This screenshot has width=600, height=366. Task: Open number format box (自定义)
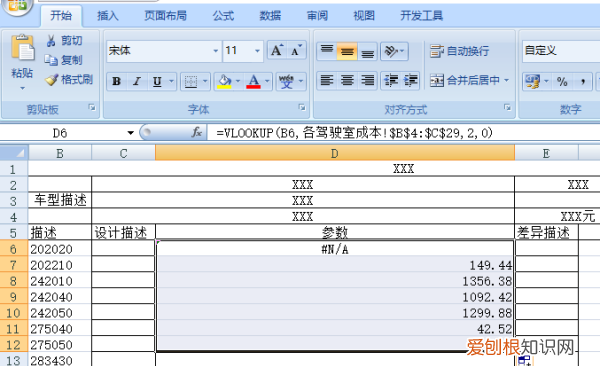pyautogui.click(x=561, y=51)
